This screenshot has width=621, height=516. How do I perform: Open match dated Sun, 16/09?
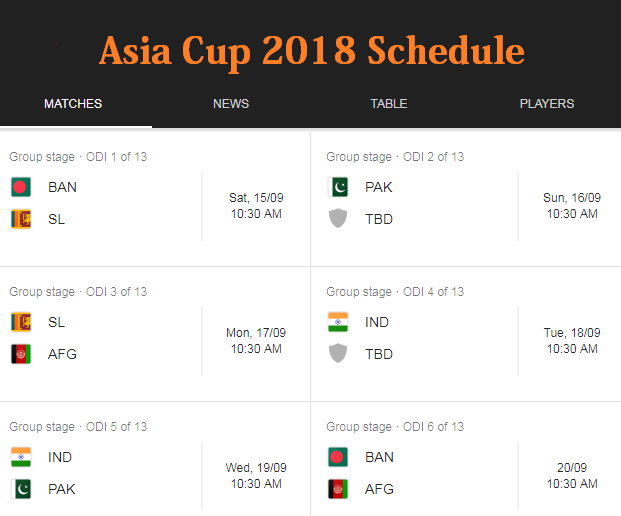tap(572, 206)
